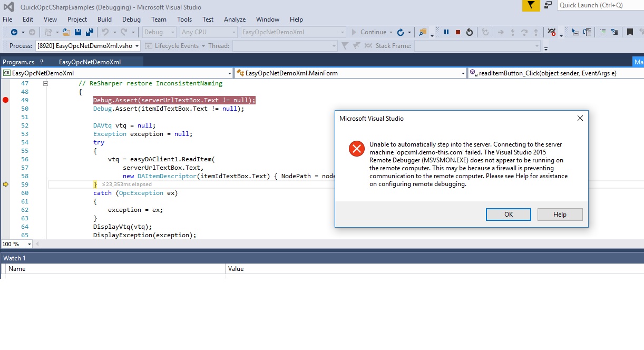Image resolution: width=644 pixels, height=350 pixels.
Task: Click Help button in error dialog
Action: pos(560,215)
